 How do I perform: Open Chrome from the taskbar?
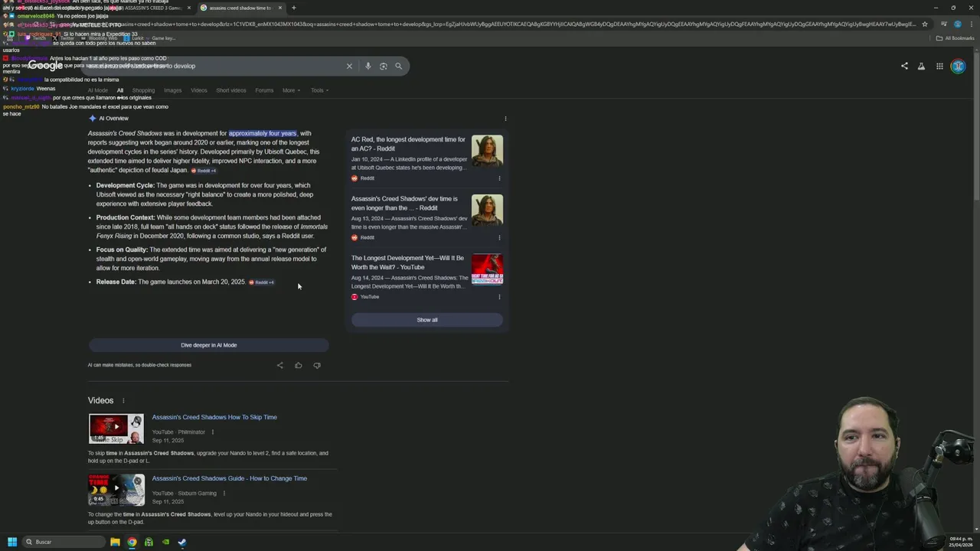(x=132, y=542)
